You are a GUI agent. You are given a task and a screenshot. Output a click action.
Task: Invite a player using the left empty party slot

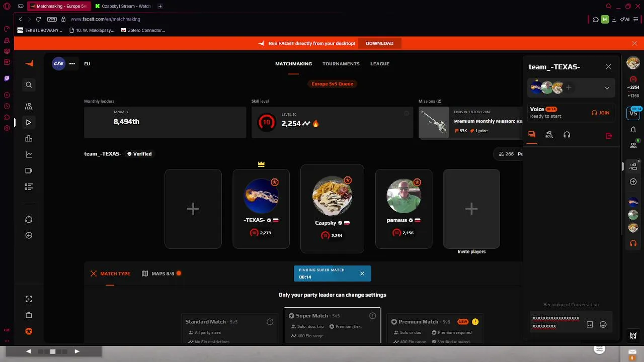click(x=193, y=209)
